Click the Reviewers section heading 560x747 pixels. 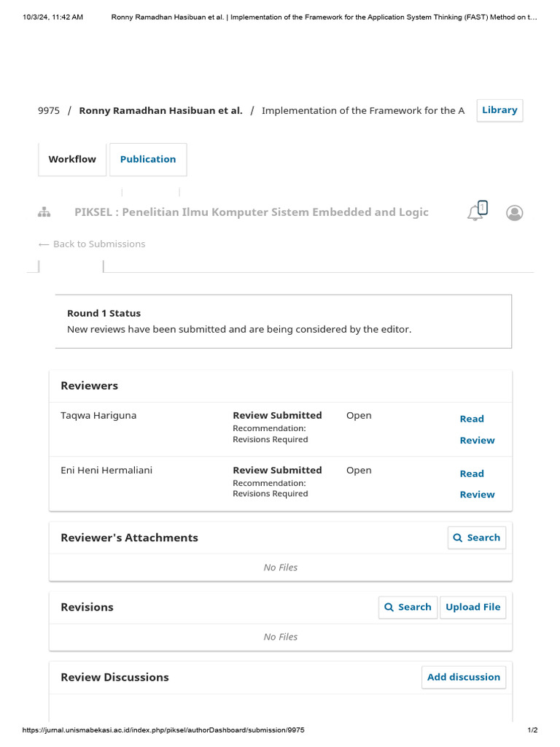coord(89,385)
